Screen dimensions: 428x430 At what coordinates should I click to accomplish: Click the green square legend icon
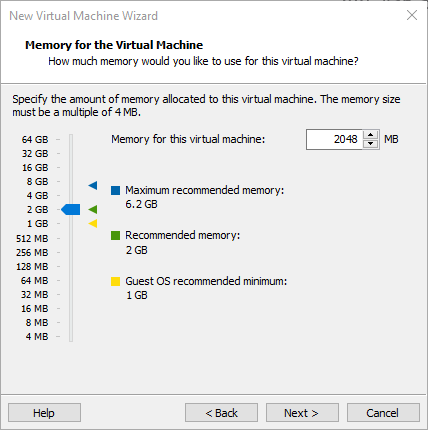pos(115,236)
